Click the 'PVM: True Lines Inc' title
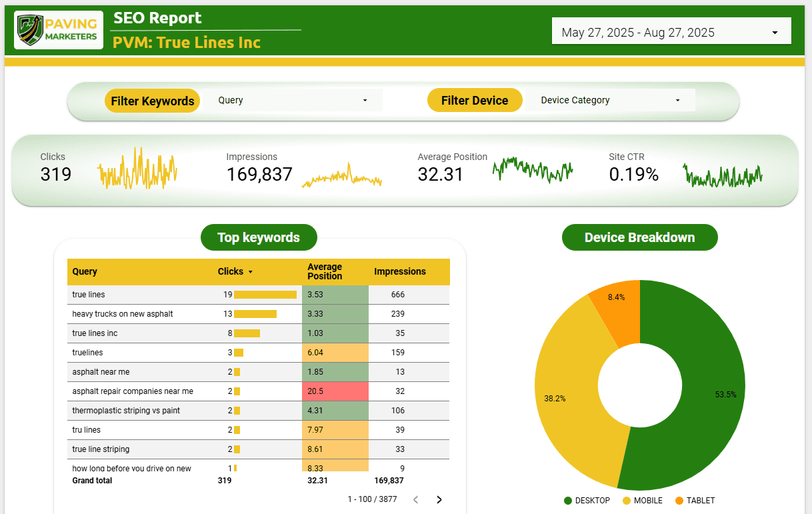812x514 pixels. [187, 43]
